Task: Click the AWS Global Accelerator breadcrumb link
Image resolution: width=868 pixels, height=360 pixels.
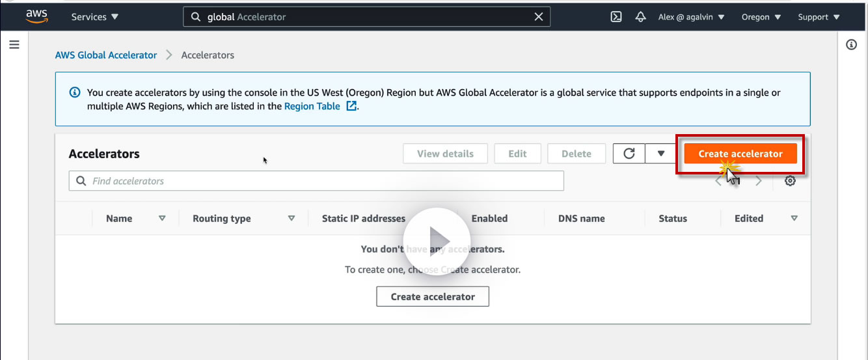Action: click(x=106, y=55)
